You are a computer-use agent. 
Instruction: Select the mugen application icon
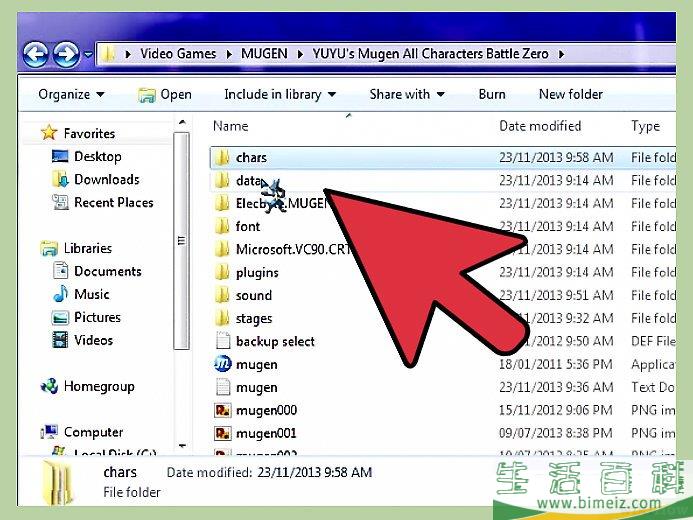[223, 364]
